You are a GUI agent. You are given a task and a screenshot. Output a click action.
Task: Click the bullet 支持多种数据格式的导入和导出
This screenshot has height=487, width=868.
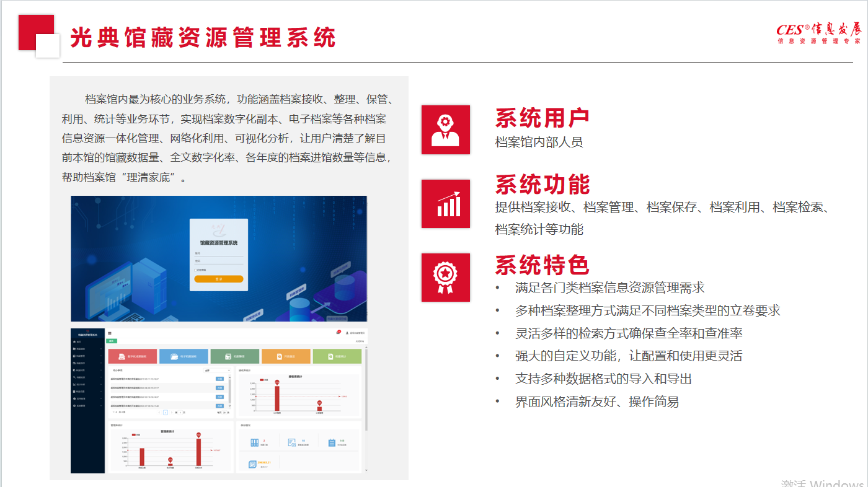click(603, 379)
